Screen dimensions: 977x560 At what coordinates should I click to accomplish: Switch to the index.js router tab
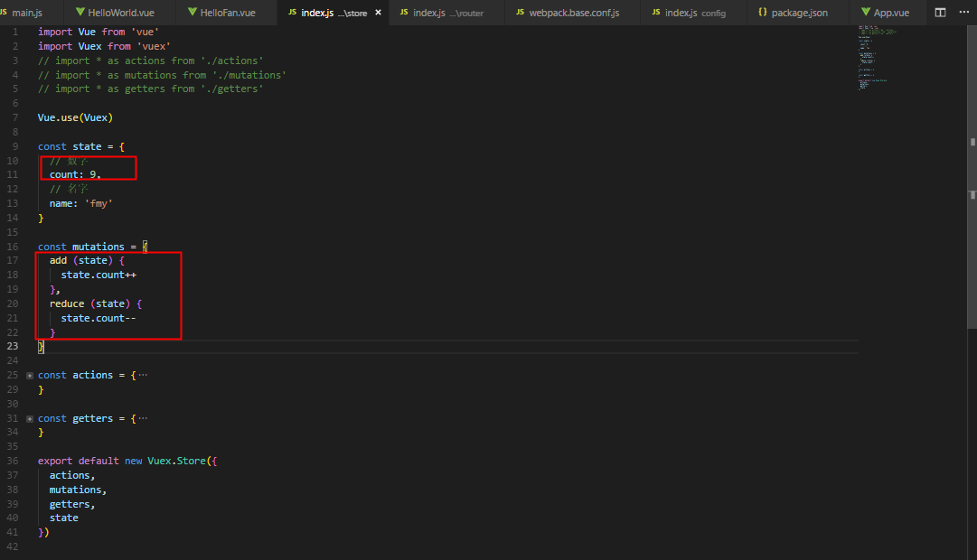(x=446, y=13)
